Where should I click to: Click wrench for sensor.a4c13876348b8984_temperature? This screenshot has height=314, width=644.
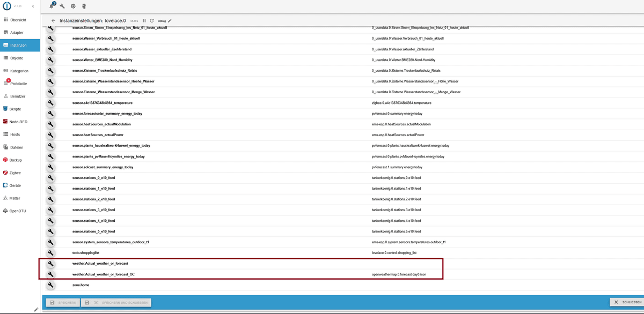(x=50, y=103)
